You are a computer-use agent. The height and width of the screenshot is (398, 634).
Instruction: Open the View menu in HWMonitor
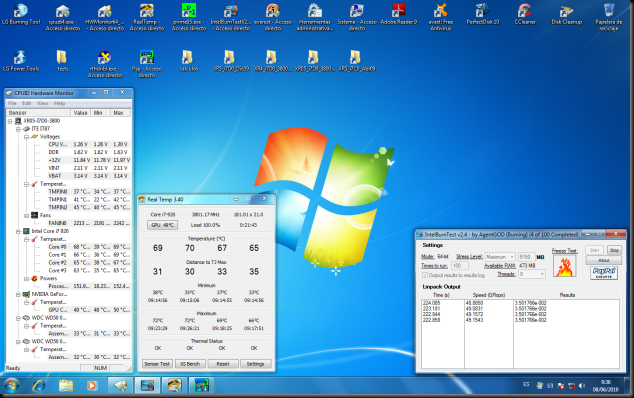(x=42, y=103)
